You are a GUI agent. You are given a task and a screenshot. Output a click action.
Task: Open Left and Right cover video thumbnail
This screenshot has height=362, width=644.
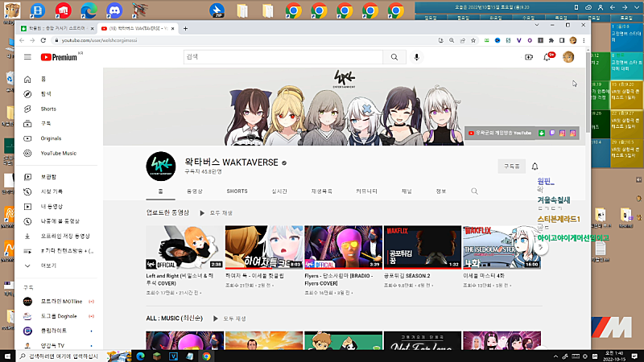[185, 247]
